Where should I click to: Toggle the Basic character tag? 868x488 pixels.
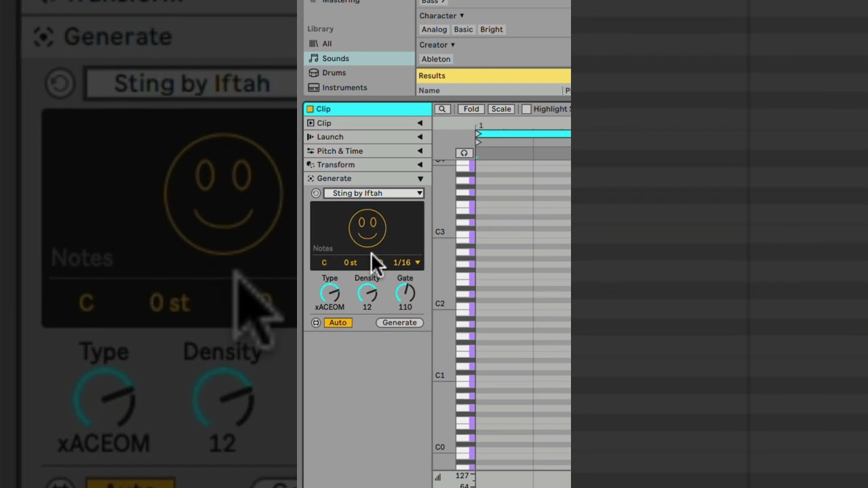[463, 30]
